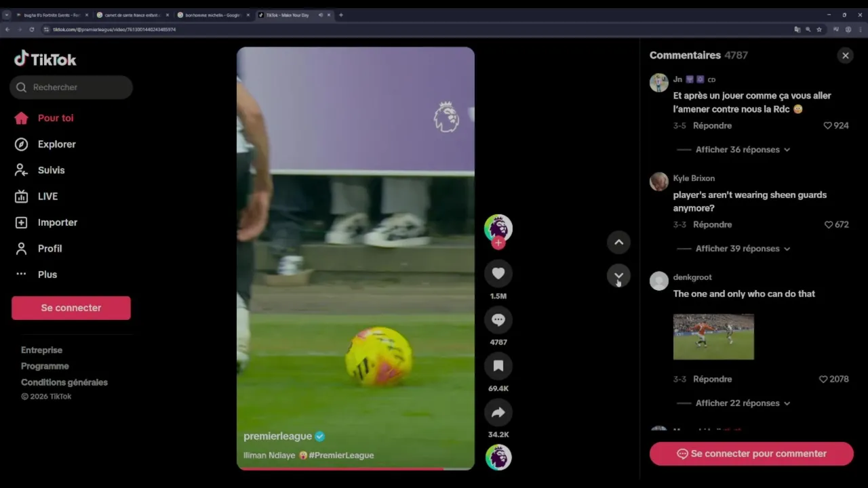Viewport: 868px width, 488px height.
Task: Go to Profil page
Action: click(x=39, y=249)
